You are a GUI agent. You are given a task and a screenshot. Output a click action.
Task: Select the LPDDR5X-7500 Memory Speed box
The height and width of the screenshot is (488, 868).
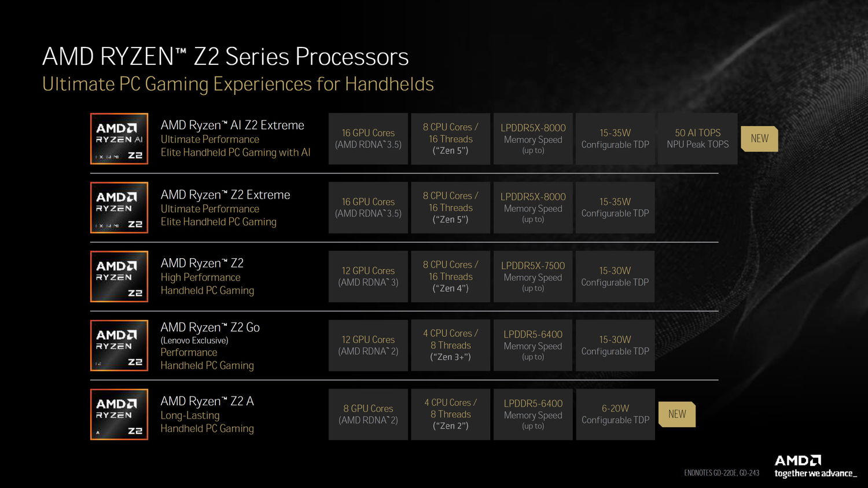pos(533,277)
